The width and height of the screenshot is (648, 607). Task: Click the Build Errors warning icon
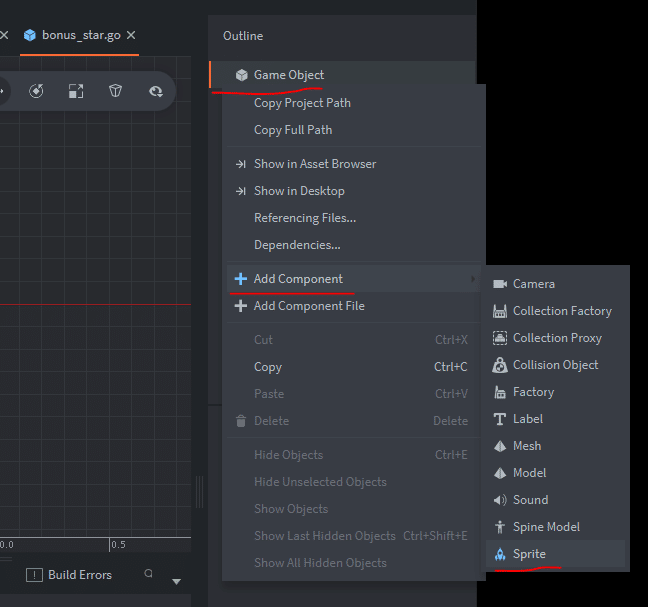(x=34, y=575)
